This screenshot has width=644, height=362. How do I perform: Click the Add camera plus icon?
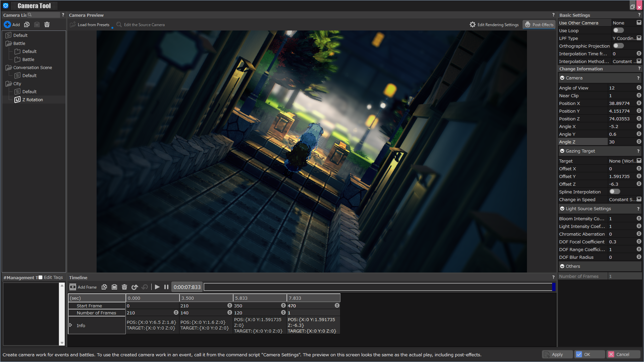coord(7,24)
